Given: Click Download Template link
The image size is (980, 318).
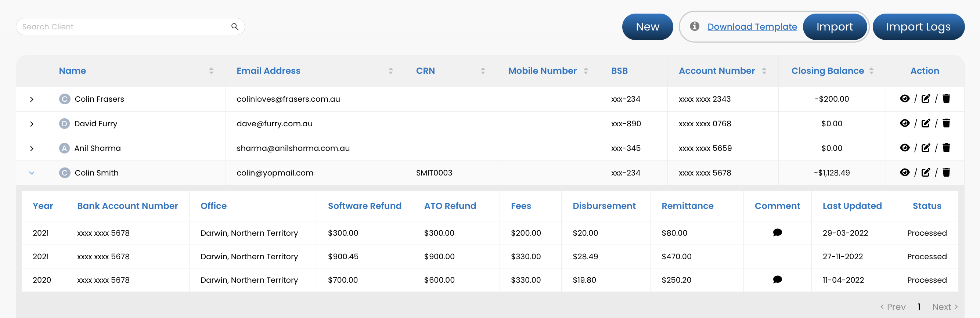Looking at the screenshot, I should point(752,27).
